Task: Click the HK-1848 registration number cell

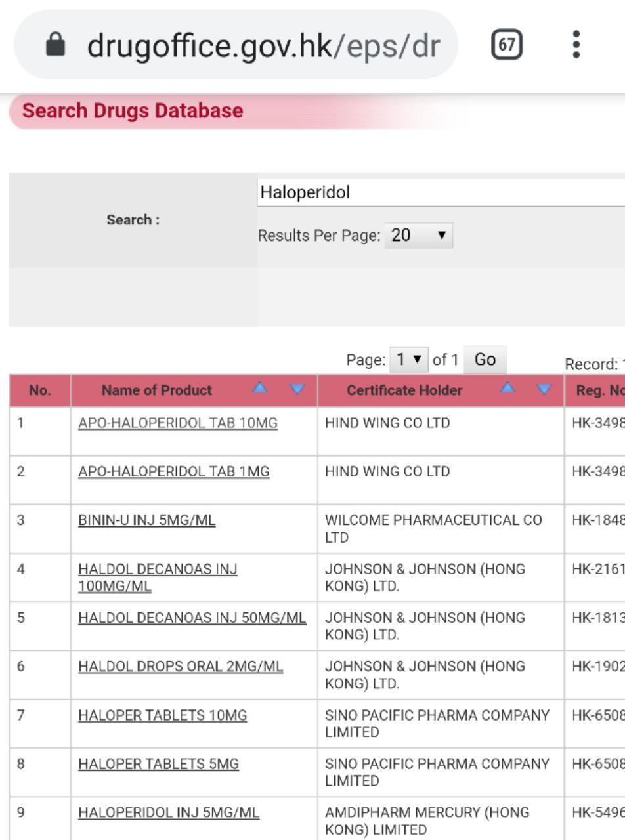Action: point(595,529)
